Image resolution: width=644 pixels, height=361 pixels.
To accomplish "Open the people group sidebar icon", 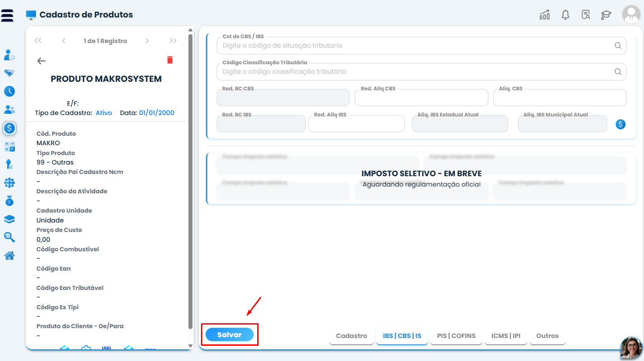I will pyautogui.click(x=9, y=109).
